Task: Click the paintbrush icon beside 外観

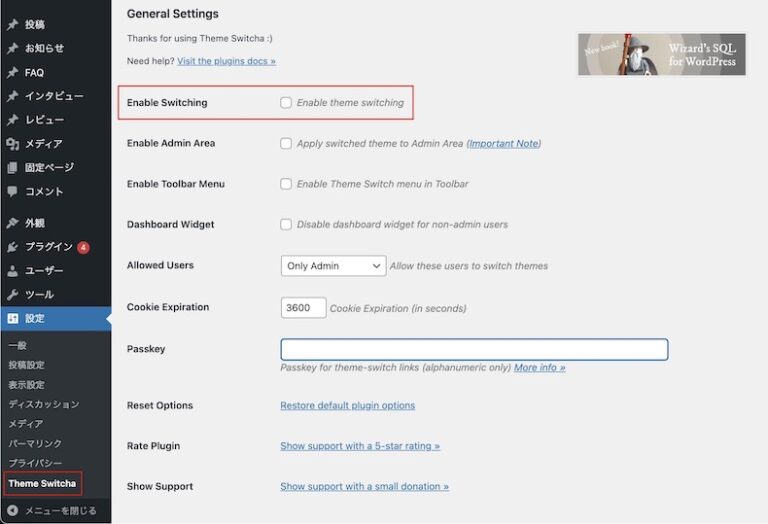Action: pos(12,223)
